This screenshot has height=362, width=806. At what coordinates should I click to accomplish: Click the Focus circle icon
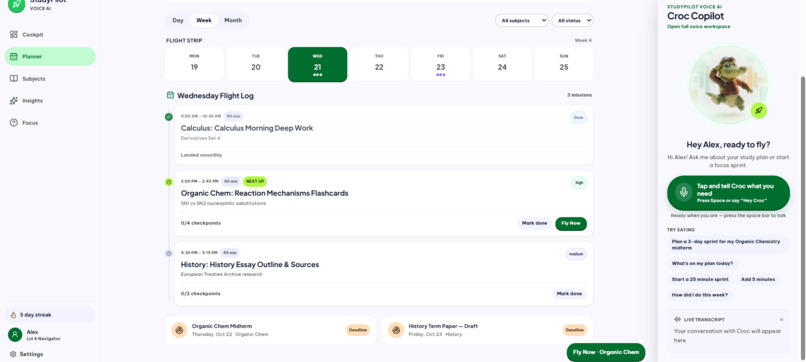[14, 123]
